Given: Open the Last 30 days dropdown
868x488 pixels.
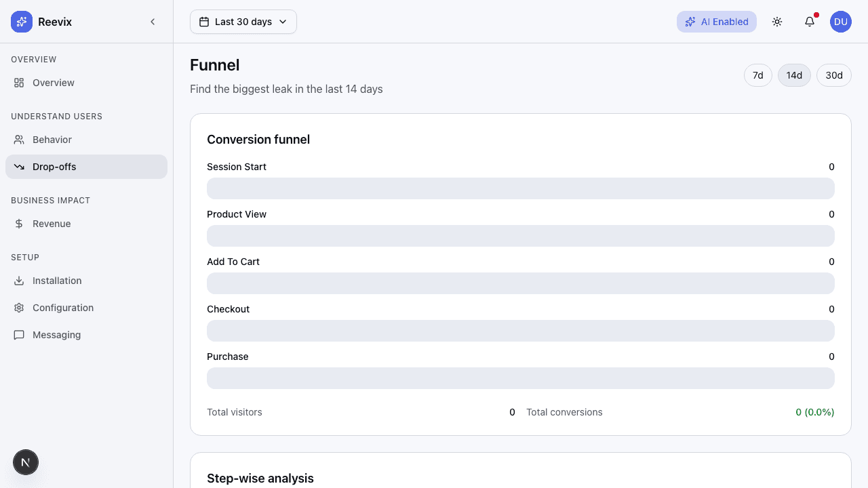Looking at the screenshot, I should click(243, 22).
